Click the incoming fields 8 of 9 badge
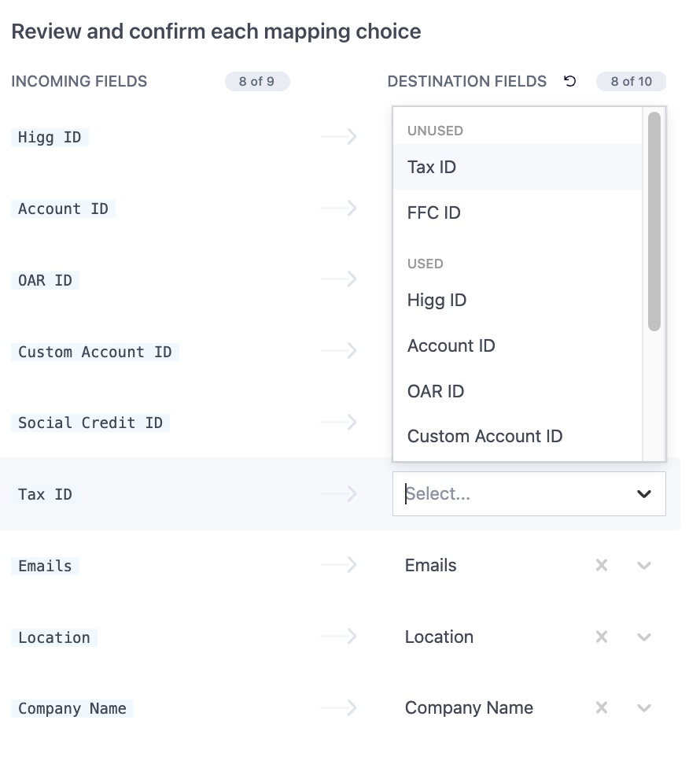 pos(257,81)
